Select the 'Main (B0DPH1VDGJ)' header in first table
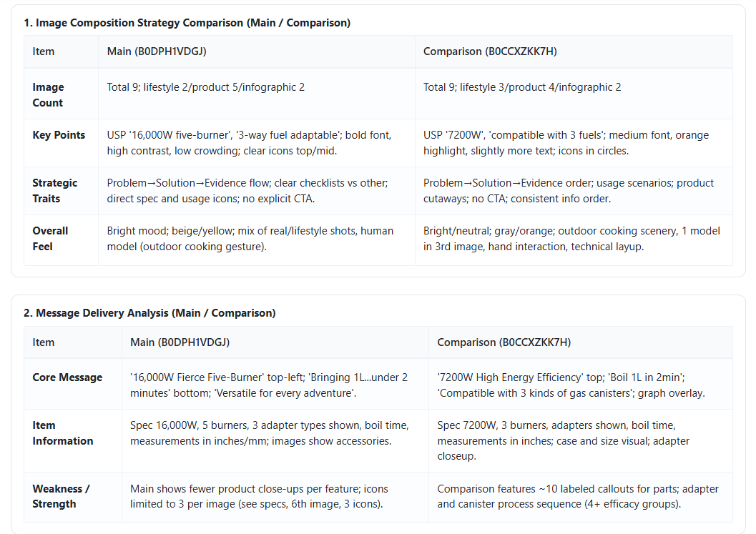The height and width of the screenshot is (534, 756). click(157, 51)
